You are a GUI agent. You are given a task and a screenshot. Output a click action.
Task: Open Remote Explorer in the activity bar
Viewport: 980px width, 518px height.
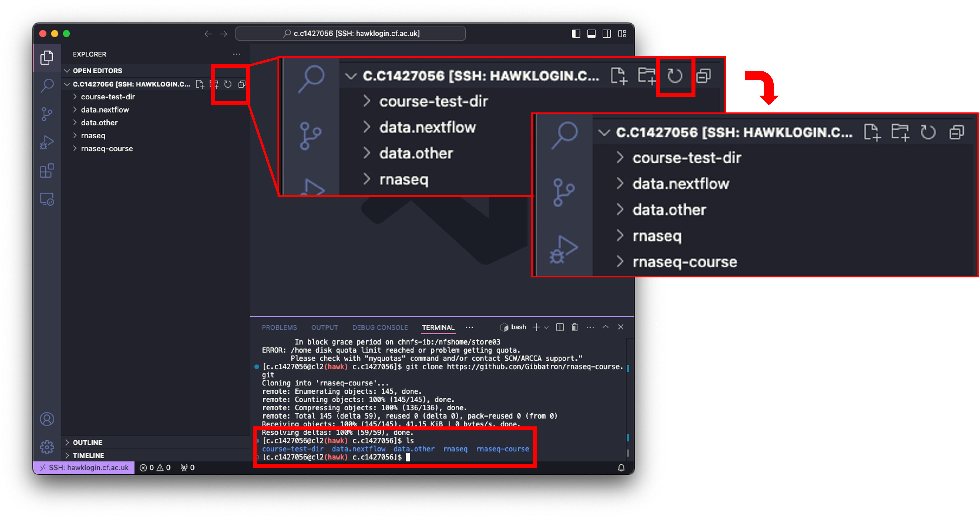tap(47, 199)
